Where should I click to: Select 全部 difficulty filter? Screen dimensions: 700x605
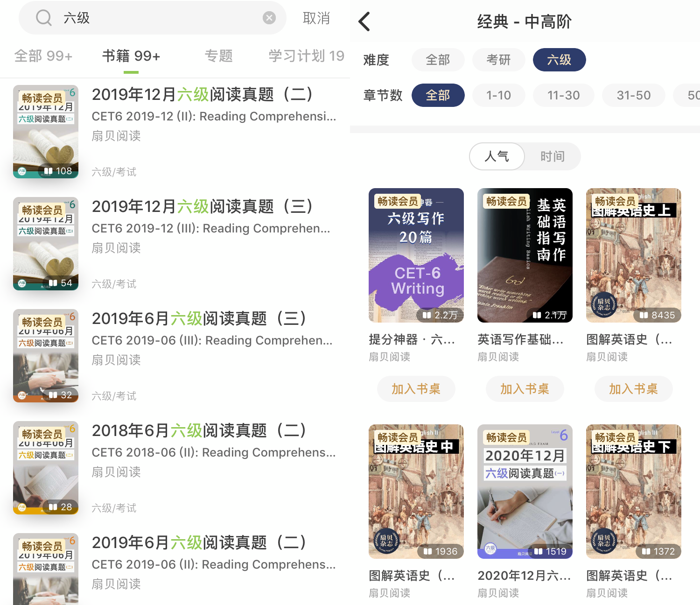(x=438, y=60)
